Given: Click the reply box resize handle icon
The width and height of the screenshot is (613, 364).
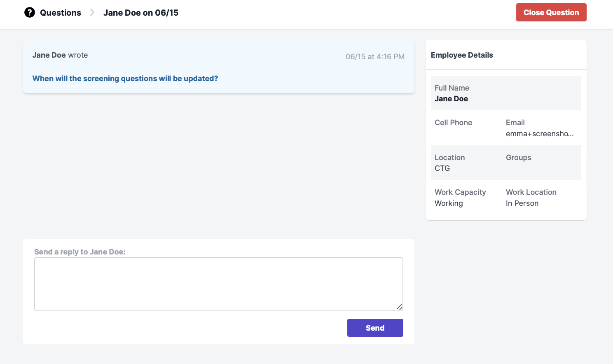Looking at the screenshot, I should (x=399, y=307).
